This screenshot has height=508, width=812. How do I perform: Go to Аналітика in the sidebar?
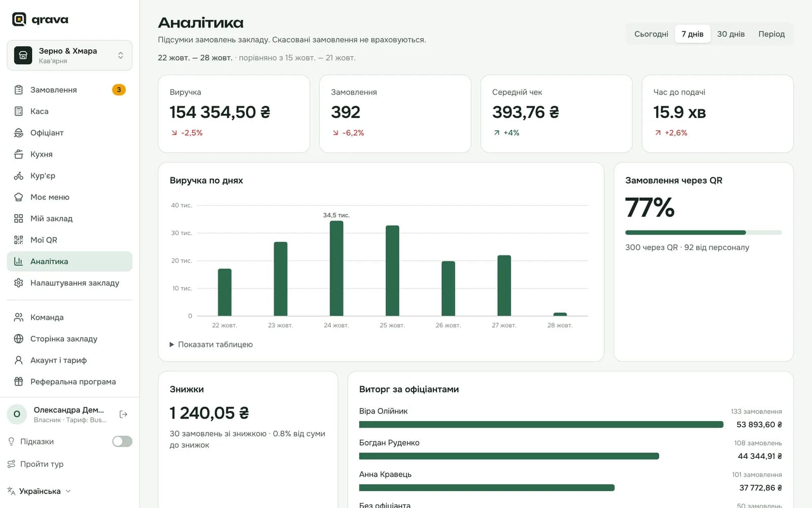click(x=70, y=262)
